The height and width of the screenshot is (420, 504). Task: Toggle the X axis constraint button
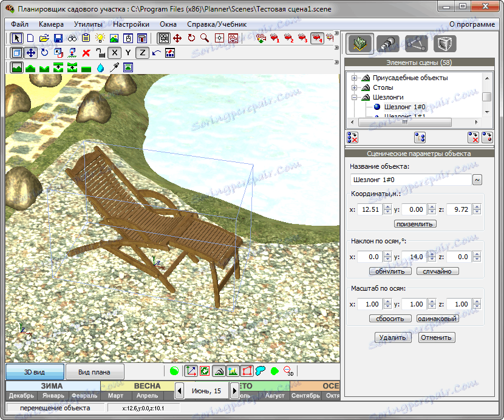coord(115,53)
